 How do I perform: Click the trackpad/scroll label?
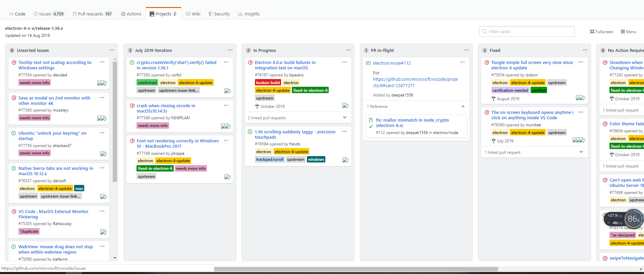(x=270, y=159)
